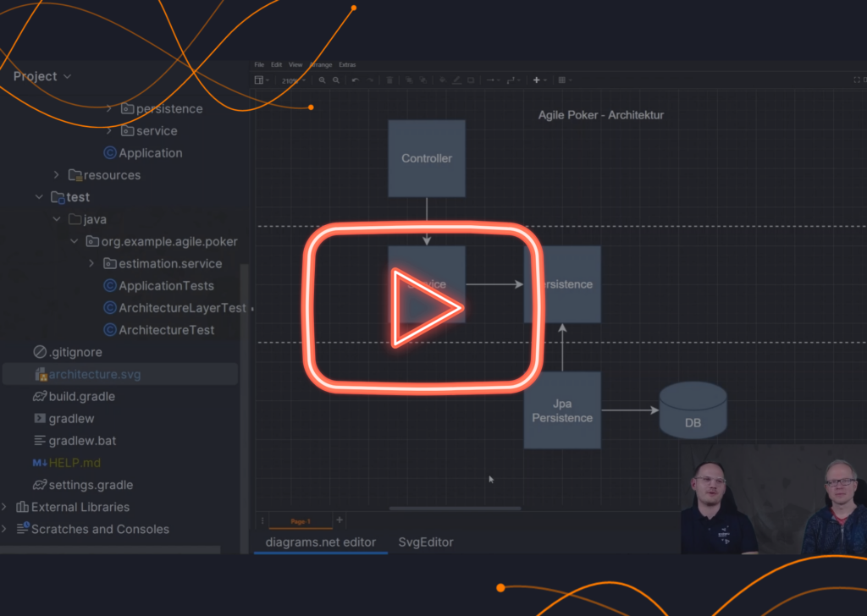The height and width of the screenshot is (616, 867).
Task: Open the fill color bucket tool
Action: pos(442,80)
